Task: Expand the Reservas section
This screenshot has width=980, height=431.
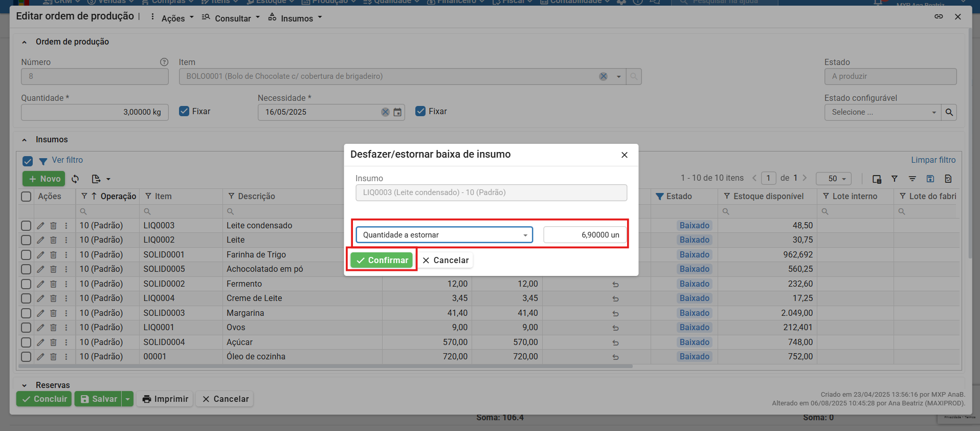Action: 24,385
